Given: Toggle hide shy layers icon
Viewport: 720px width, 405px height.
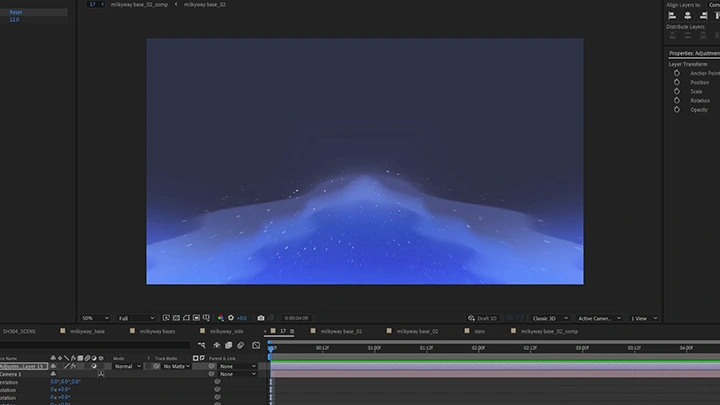Looking at the screenshot, I should point(217,345).
